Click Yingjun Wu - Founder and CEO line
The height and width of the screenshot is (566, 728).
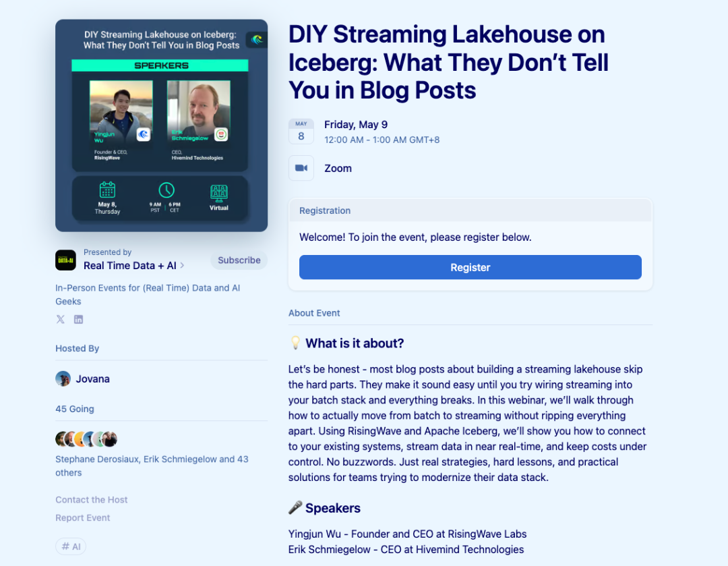click(x=407, y=534)
